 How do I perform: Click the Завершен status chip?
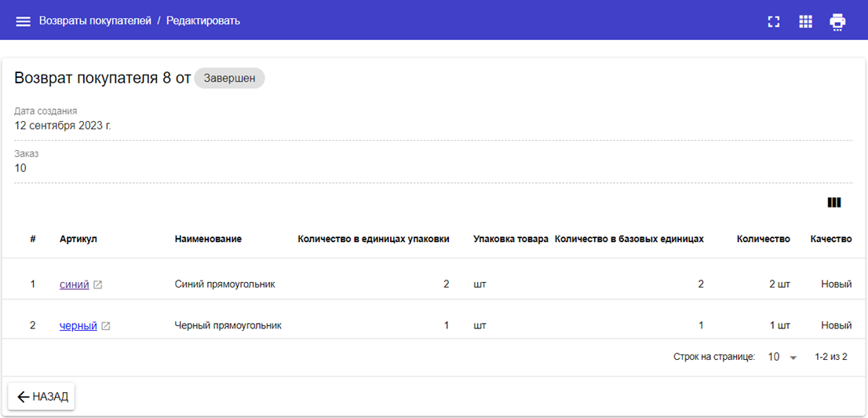click(229, 78)
